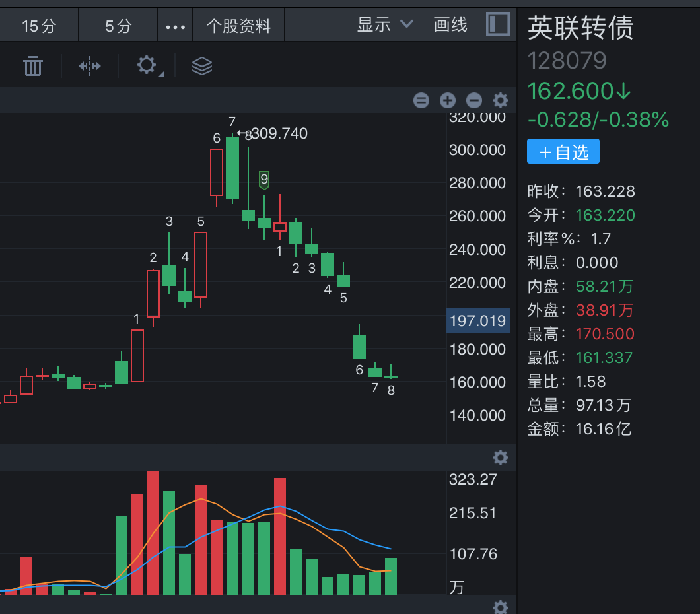Expand the 显示 dropdown
This screenshot has height=614, width=700.
coord(385,25)
